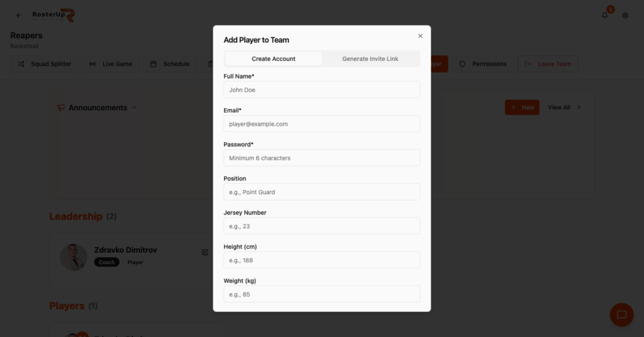Switch to Generate Invite Link tab
This screenshot has width=644, height=337.
(x=370, y=58)
